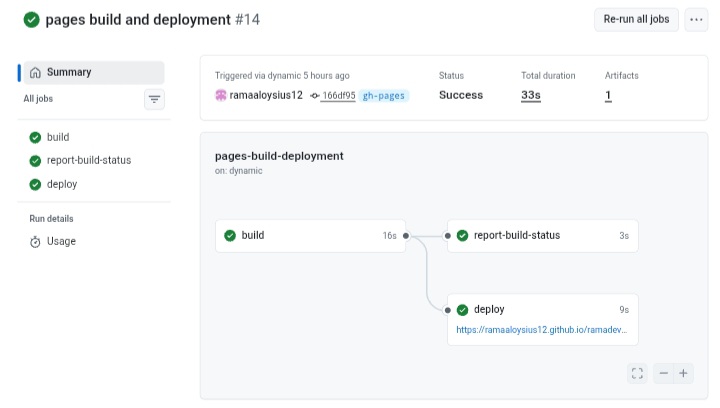The image size is (720, 408).
Task: Click the Summary home icon
Action: [35, 73]
